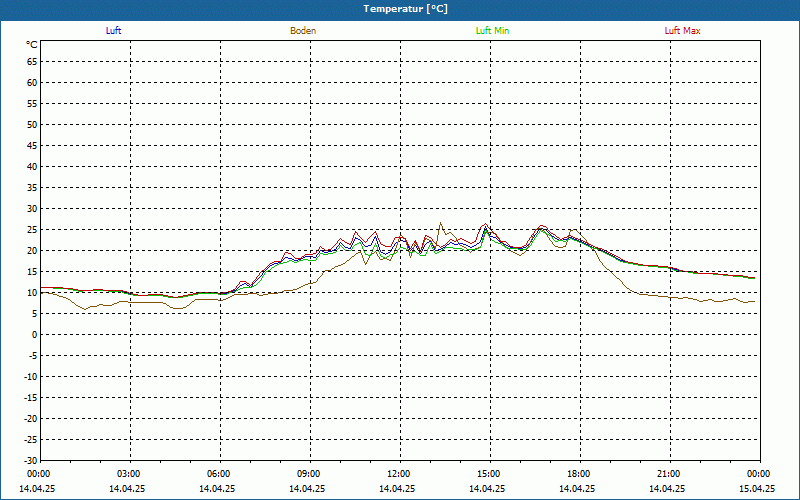The height and width of the screenshot is (500, 800).
Task: Click the 50 value on temperature axis
Action: (x=32, y=124)
